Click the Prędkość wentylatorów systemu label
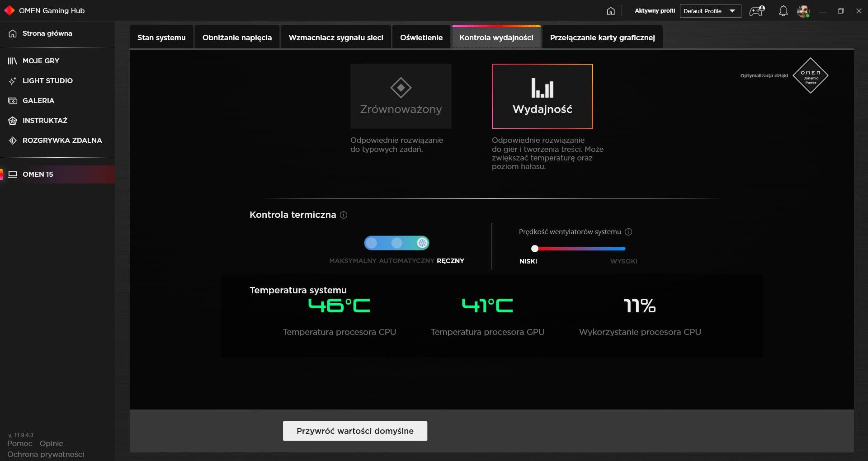Screen dimensions: 868x461 pos(570,232)
